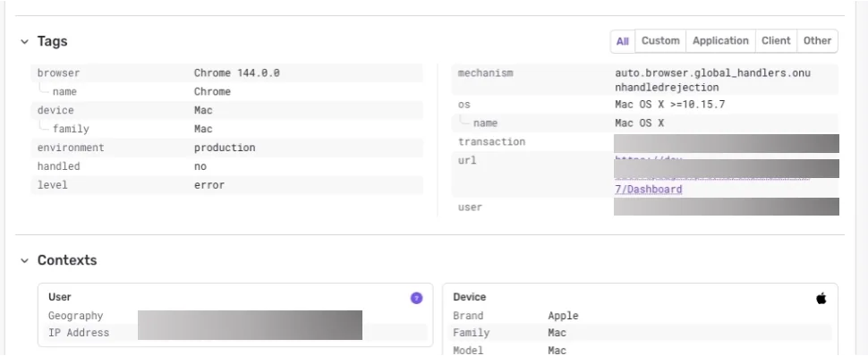Click the level error tag value
868x356 pixels.
pos(209,185)
